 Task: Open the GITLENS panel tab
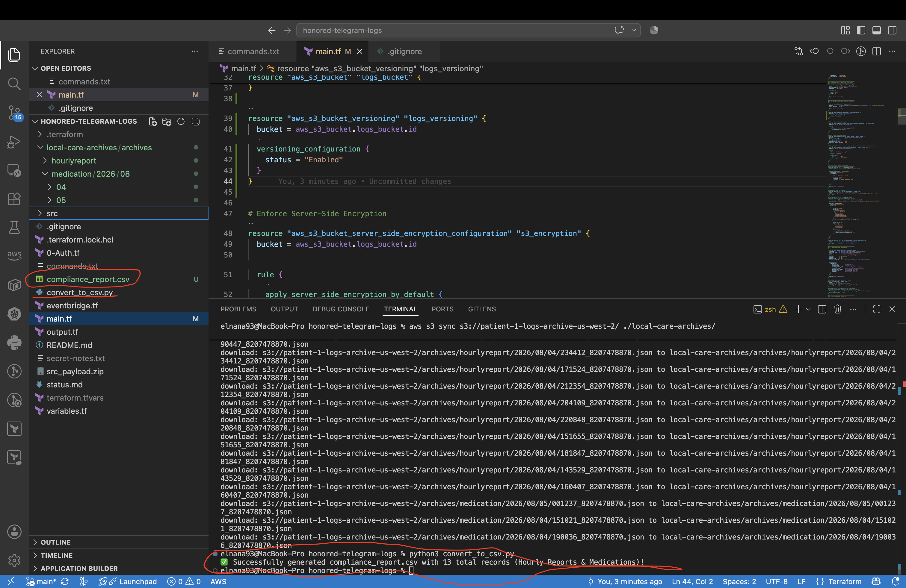click(x=481, y=309)
